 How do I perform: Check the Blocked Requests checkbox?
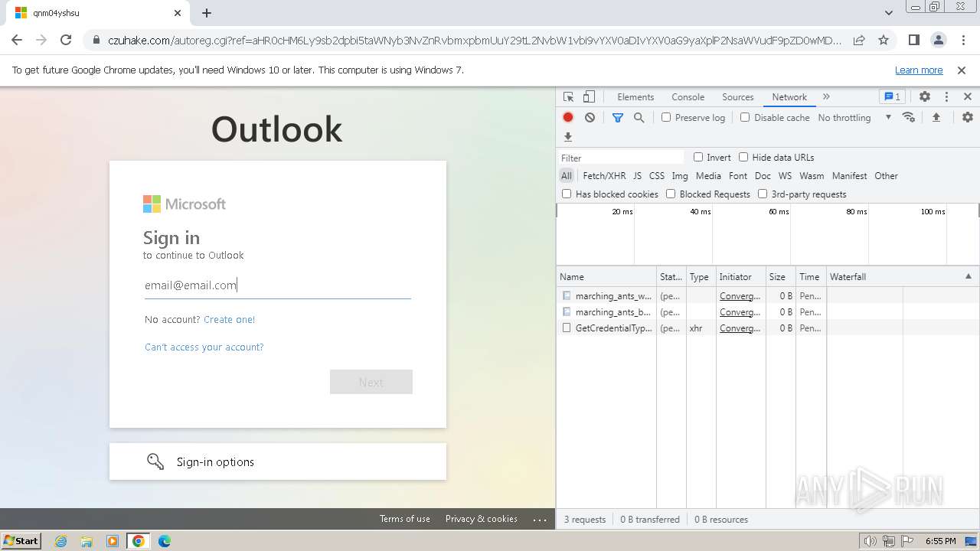pos(671,194)
